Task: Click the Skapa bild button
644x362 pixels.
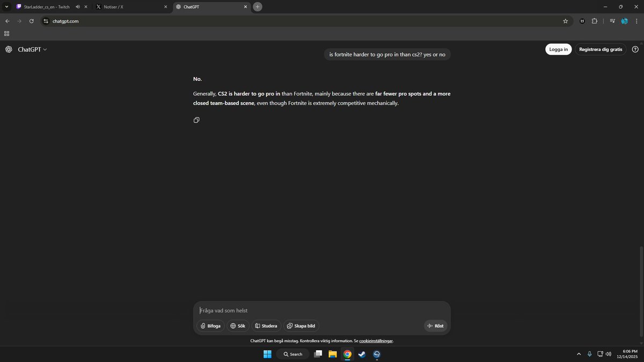Action: click(x=301, y=326)
